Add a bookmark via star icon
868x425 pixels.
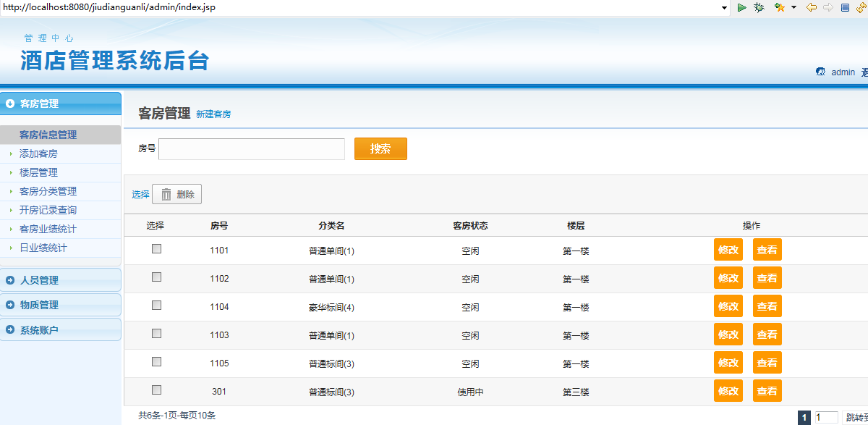779,7
